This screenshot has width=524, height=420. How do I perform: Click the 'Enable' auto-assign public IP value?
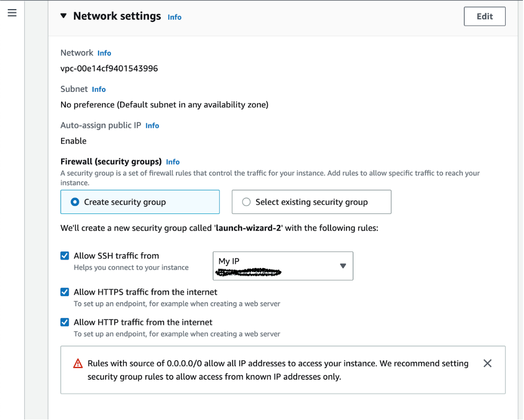(x=73, y=141)
